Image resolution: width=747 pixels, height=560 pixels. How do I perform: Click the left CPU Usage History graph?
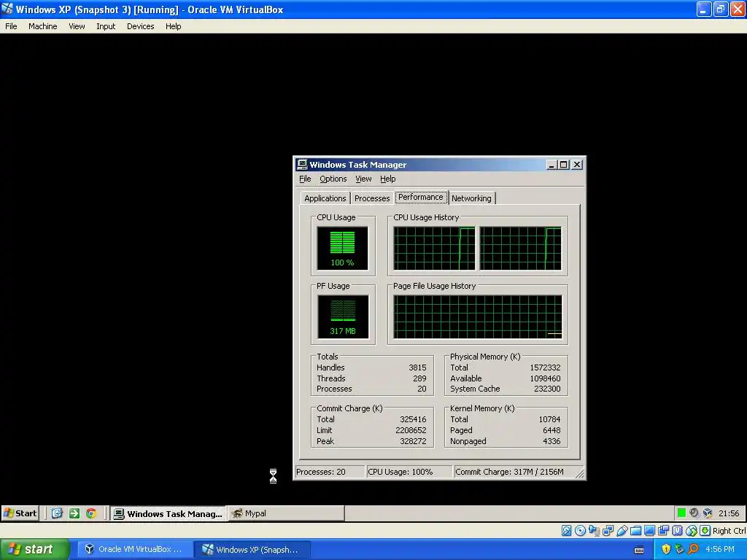point(434,248)
